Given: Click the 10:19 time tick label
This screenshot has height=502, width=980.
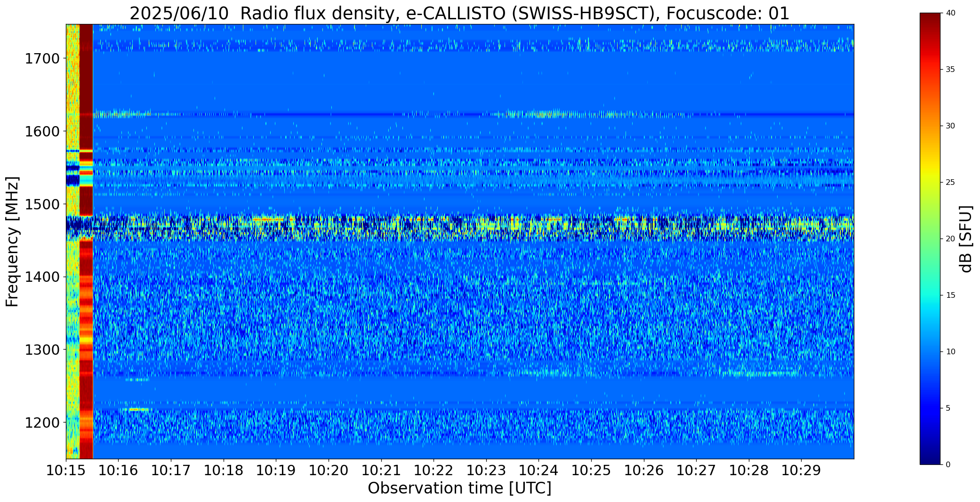Looking at the screenshot, I should click(x=276, y=470).
